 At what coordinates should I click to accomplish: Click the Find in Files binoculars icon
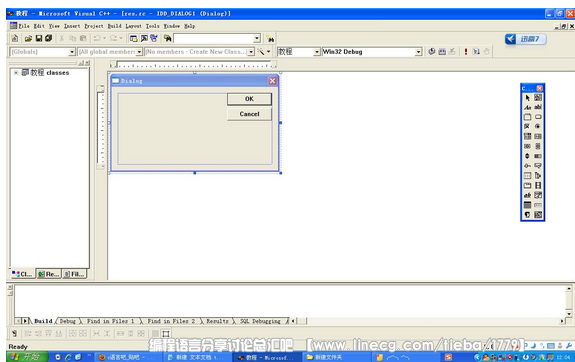coord(167,38)
